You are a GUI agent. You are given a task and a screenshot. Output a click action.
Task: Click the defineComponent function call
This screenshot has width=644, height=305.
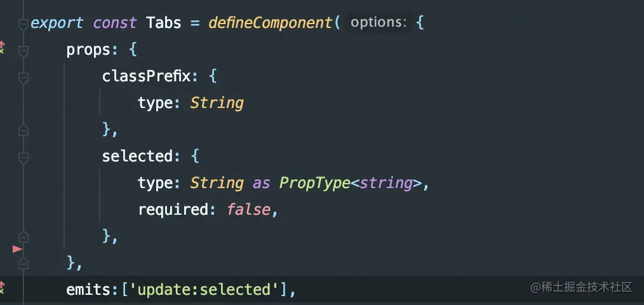click(271, 23)
